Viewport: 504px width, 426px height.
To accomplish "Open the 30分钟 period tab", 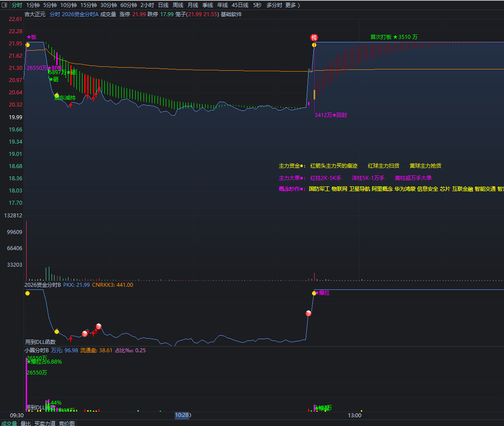I will pos(109,5).
